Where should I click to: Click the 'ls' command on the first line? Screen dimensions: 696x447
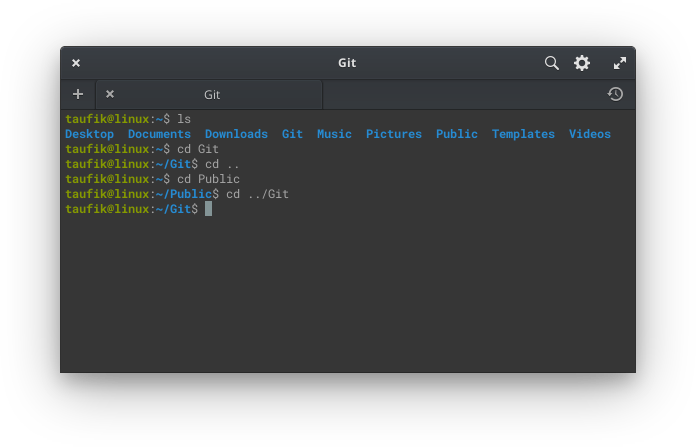coord(184,119)
